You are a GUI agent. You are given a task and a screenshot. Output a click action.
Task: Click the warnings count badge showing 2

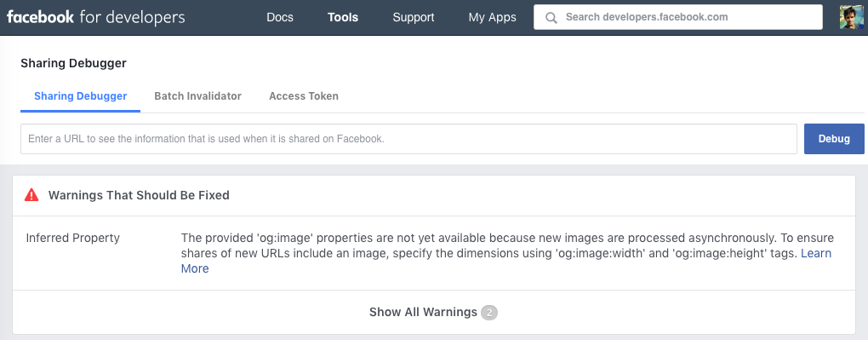pyautogui.click(x=489, y=312)
